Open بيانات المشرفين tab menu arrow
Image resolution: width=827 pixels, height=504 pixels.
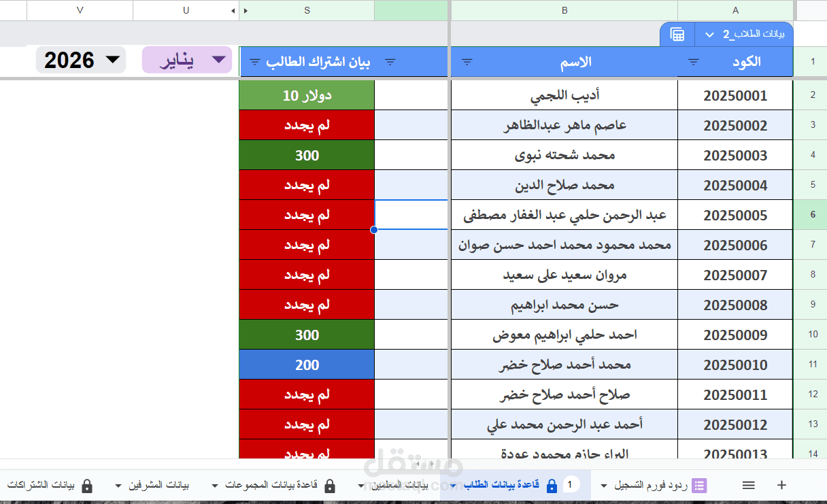pos(119,486)
